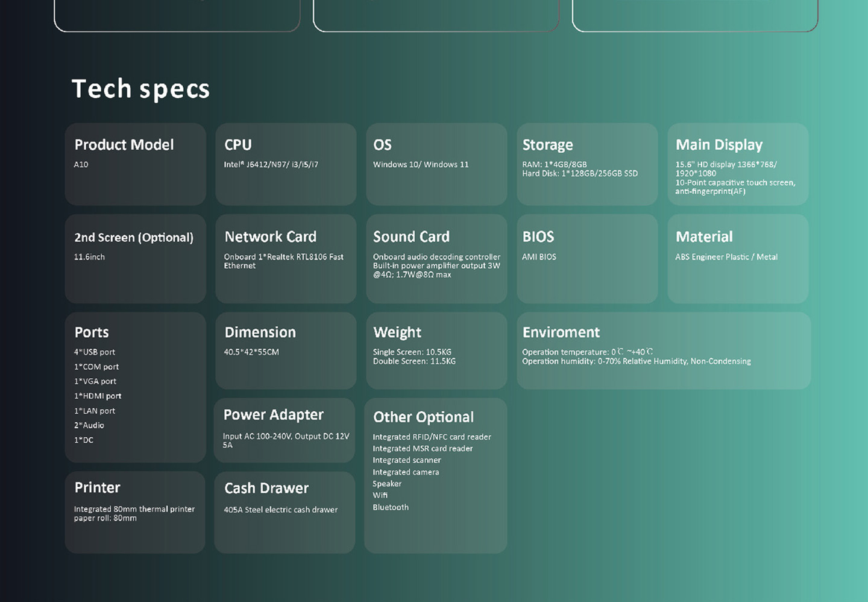The width and height of the screenshot is (868, 602).
Task: Click the Storage spec card
Action: [x=587, y=164]
